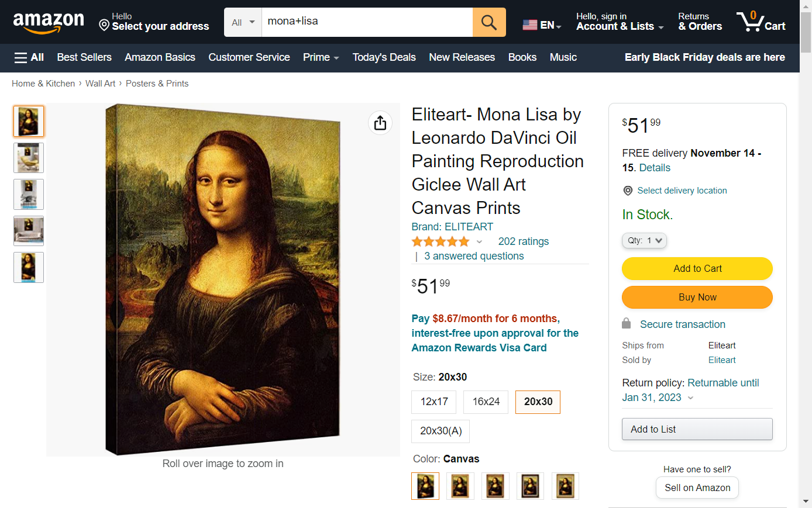812x508 pixels.
Task: Open the hamburger All menu
Action: [29, 57]
